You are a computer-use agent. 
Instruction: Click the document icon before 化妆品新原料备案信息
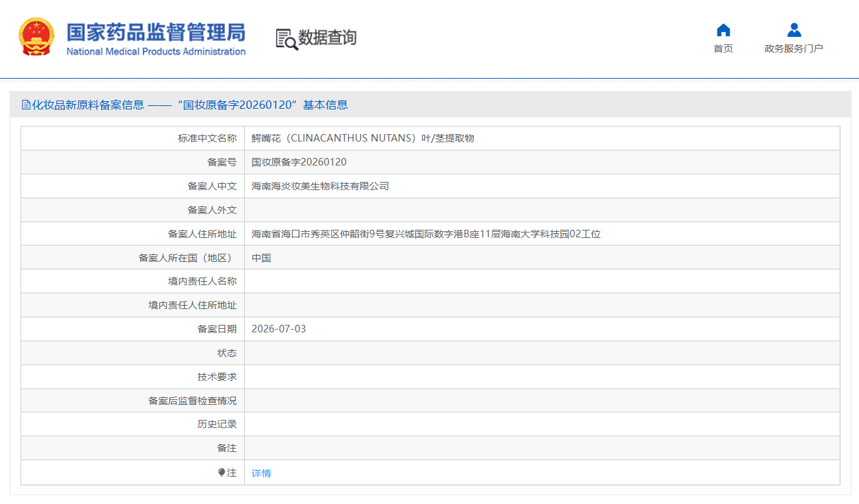[26, 105]
